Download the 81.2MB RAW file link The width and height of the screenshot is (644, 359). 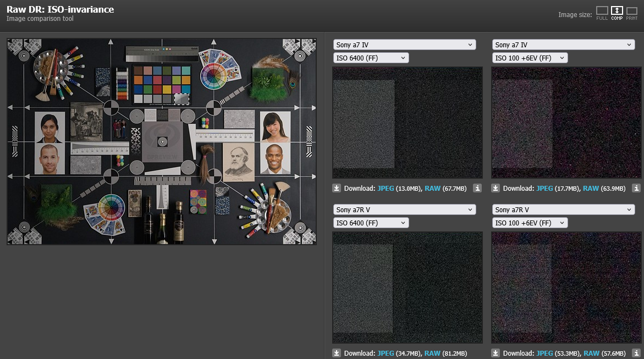(x=432, y=354)
